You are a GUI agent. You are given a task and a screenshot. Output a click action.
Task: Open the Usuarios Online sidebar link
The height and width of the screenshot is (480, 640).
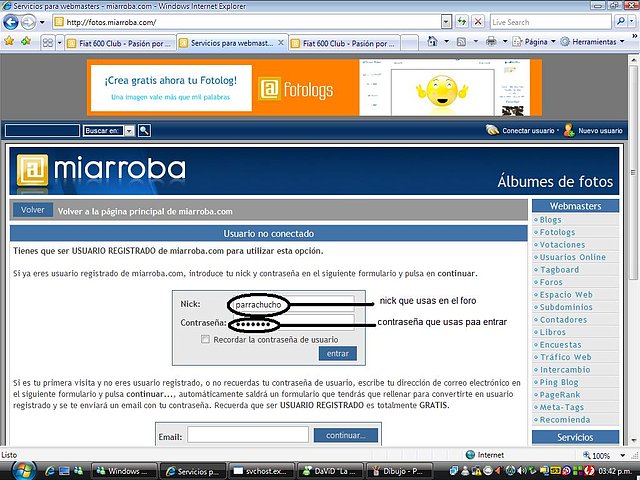click(572, 257)
